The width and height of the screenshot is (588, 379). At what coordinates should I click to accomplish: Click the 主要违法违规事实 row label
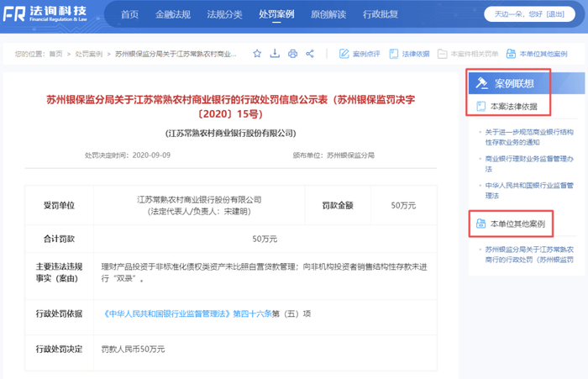click(x=60, y=272)
